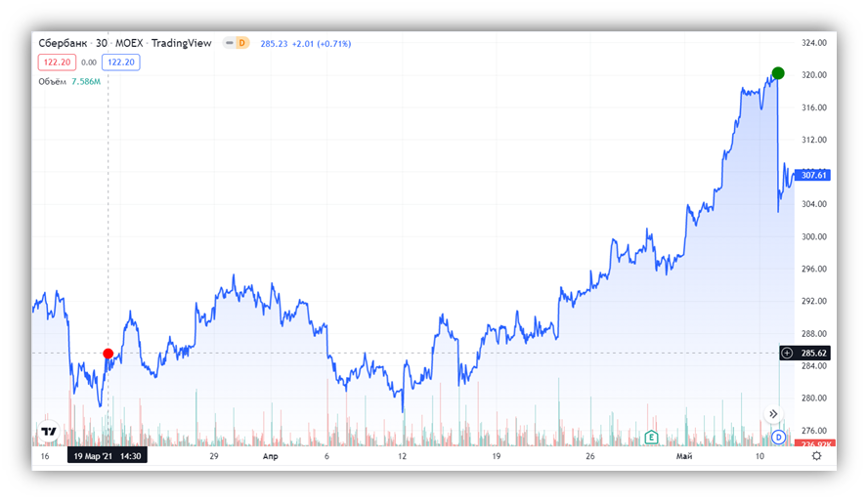
Task: Click the 19 Мар '21 14:30 date label
Action: coord(108,456)
